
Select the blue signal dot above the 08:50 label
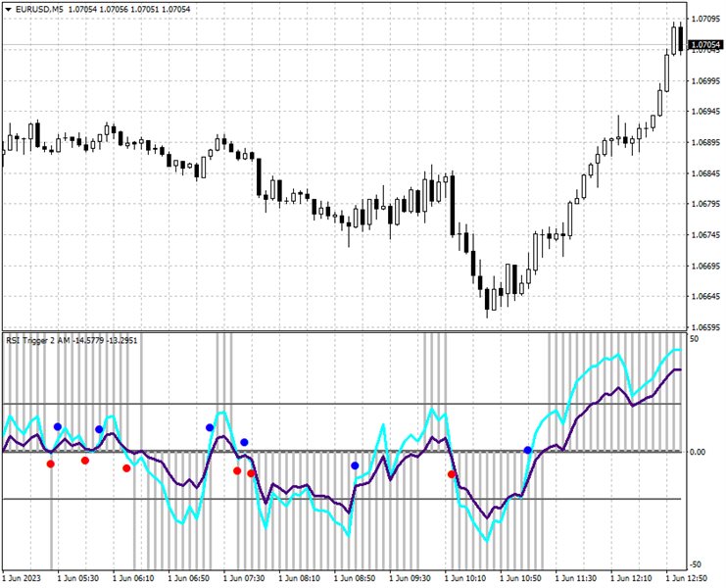click(355, 465)
